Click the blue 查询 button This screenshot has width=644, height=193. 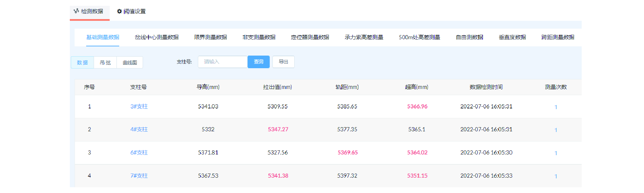click(258, 62)
